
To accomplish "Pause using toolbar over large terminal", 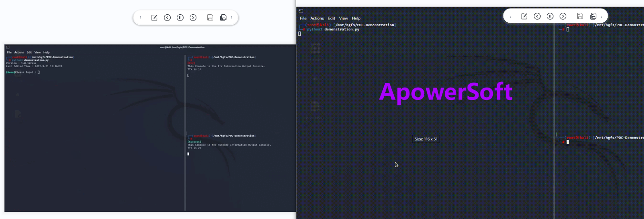I will point(550,16).
